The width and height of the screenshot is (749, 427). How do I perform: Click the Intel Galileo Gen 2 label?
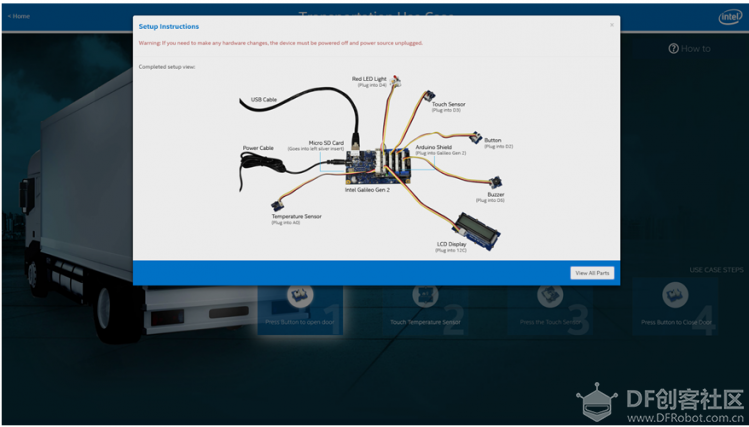click(367, 190)
